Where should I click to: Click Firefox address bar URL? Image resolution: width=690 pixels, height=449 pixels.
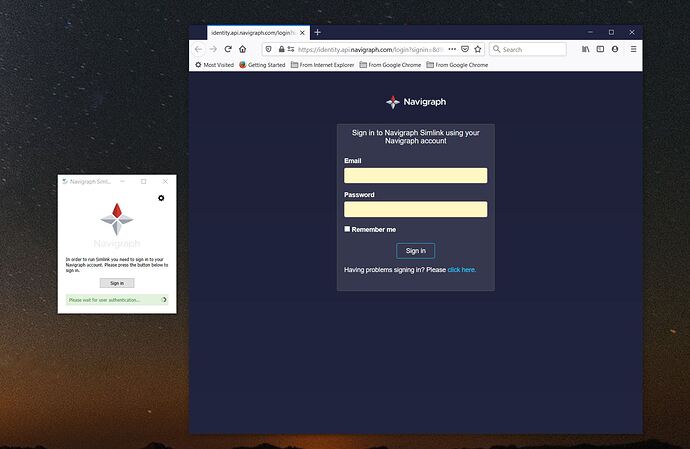pyautogui.click(x=370, y=49)
